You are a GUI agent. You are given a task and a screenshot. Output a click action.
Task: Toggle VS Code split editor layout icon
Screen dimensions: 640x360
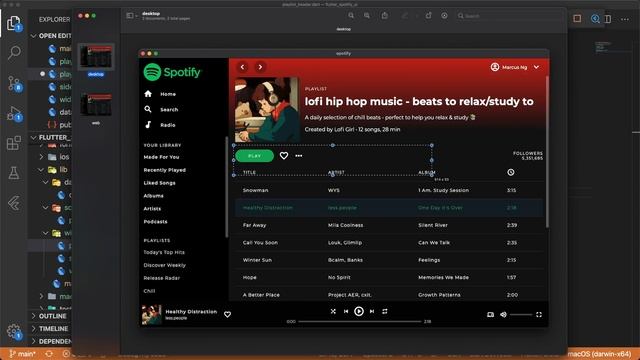point(608,19)
